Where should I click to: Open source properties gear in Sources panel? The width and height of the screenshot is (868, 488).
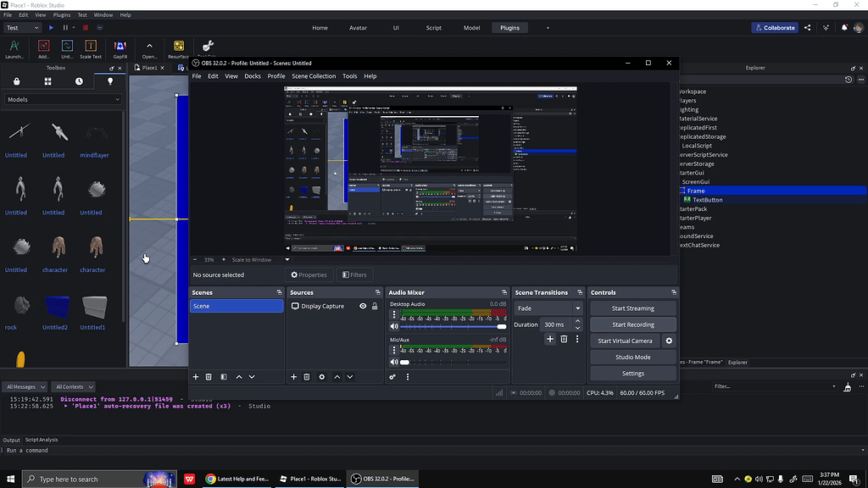tap(321, 377)
